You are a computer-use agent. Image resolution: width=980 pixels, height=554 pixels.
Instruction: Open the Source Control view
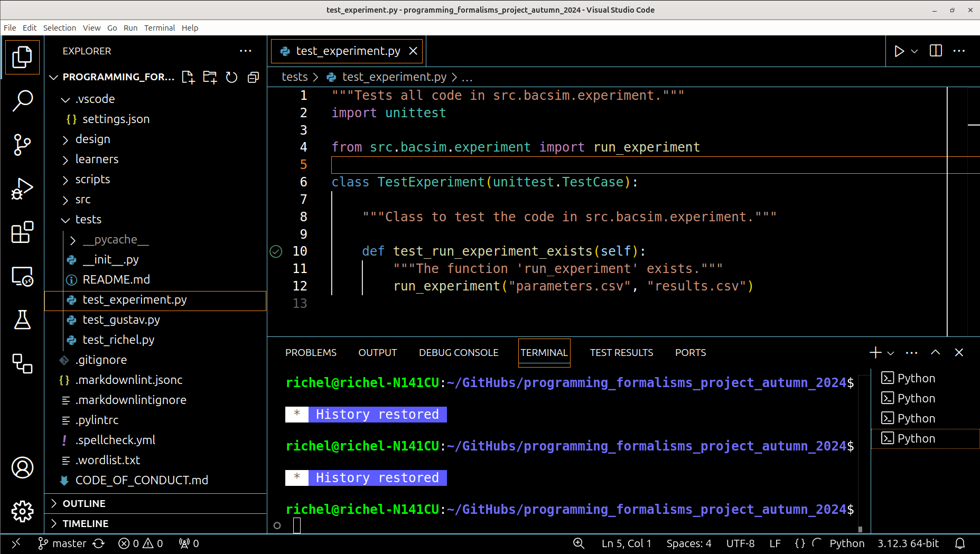[22, 144]
